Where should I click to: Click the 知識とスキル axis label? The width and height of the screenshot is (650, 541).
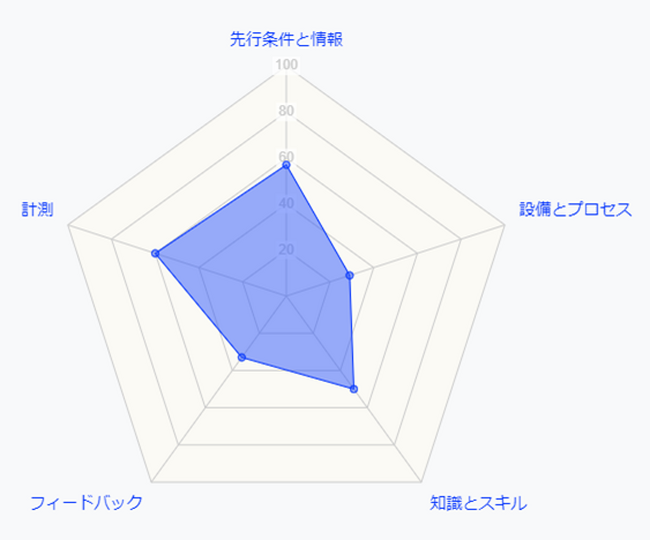[x=478, y=503]
